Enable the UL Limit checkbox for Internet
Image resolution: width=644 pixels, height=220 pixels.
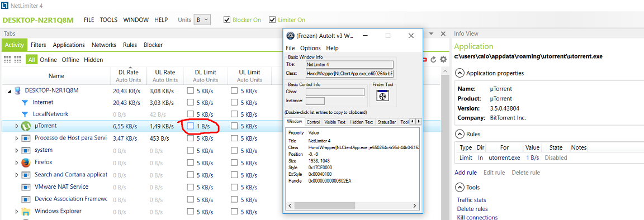click(x=234, y=103)
